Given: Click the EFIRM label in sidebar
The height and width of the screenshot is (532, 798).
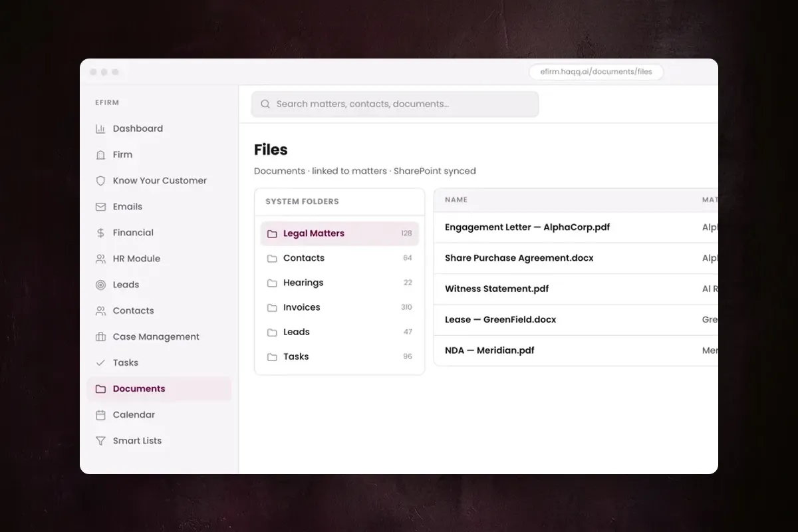Looking at the screenshot, I should (107, 103).
